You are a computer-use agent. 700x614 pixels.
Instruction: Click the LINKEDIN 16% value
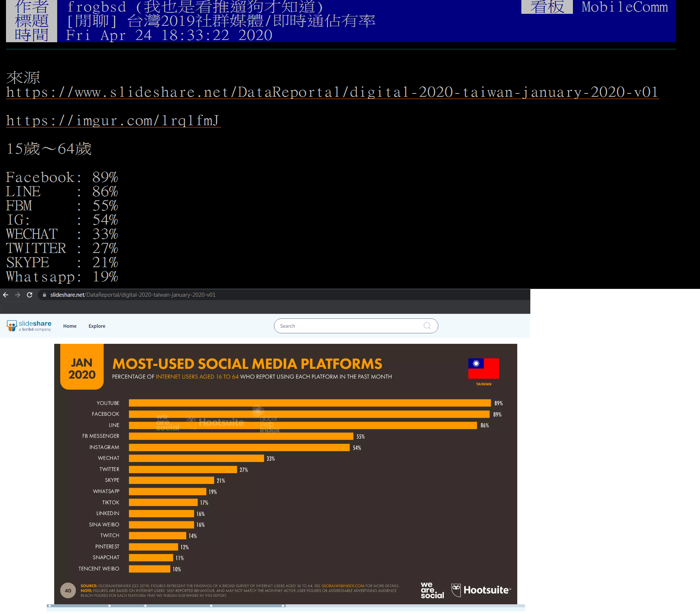201,514
